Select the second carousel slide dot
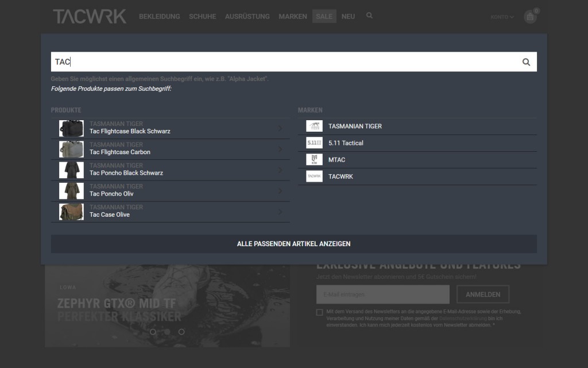Image resolution: width=588 pixels, height=368 pixels. tap(167, 332)
